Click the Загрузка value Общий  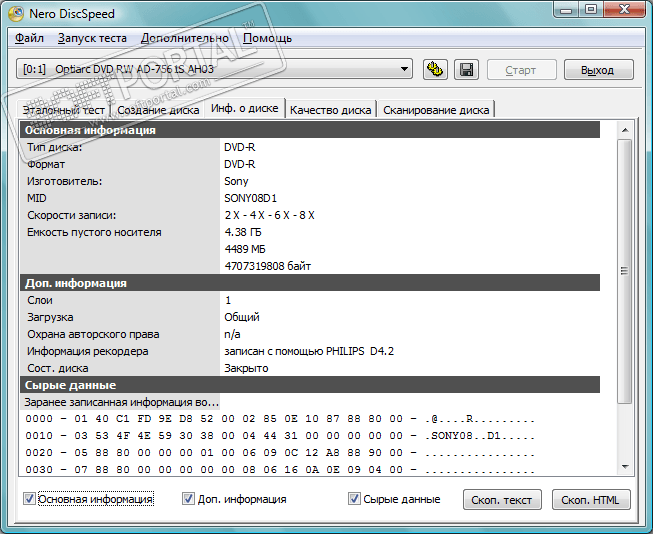point(242,317)
